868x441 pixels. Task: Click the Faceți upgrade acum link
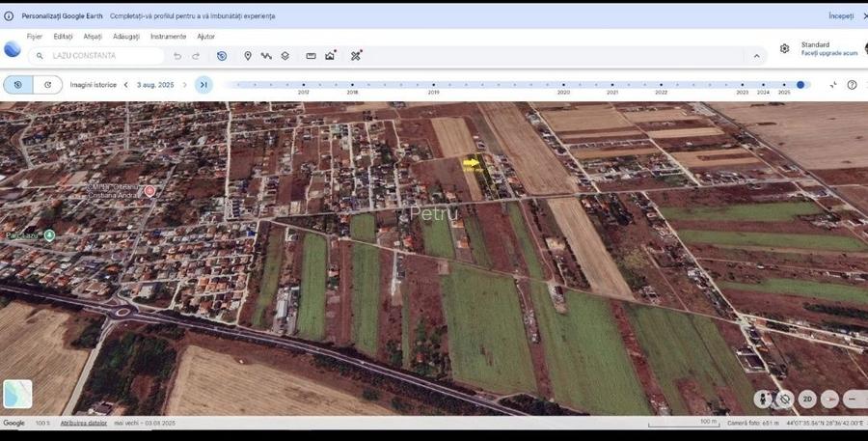point(828,53)
